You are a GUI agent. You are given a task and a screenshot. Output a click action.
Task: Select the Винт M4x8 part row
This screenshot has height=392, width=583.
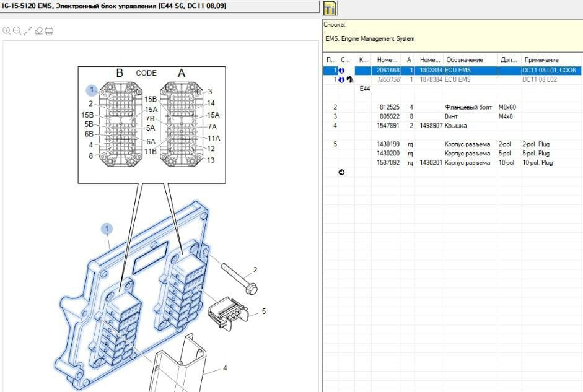coord(452,116)
